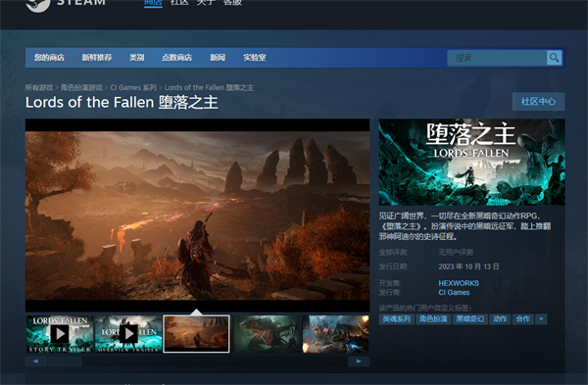Click the 社区中心 button
Image resolution: width=588 pixels, height=385 pixels.
tap(538, 102)
